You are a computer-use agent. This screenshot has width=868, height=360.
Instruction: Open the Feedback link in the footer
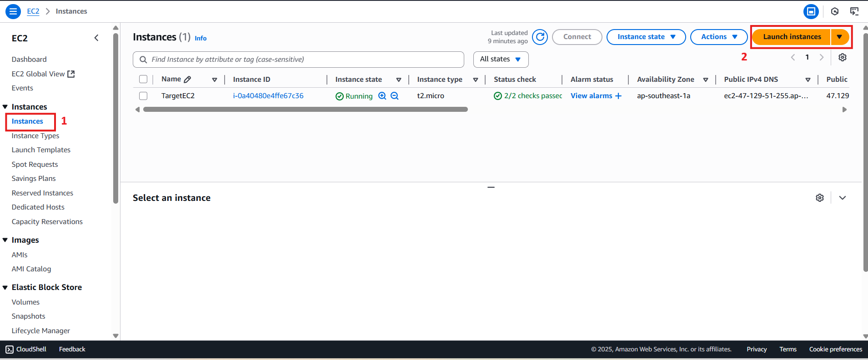pyautogui.click(x=72, y=349)
